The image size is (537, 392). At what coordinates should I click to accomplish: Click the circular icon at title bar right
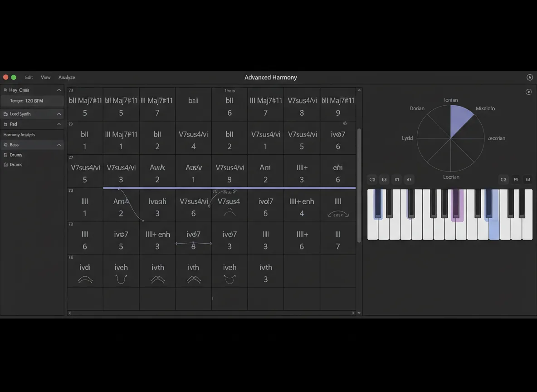tap(529, 78)
